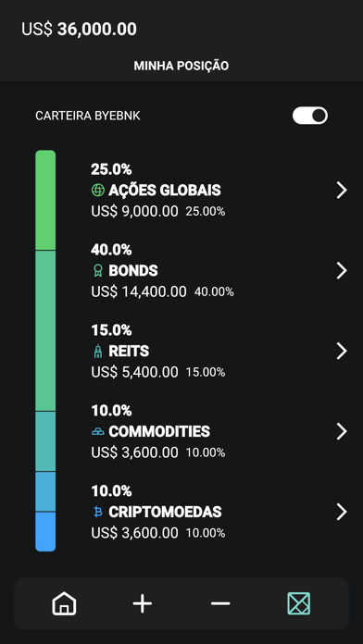Open Commodities details with its chevron
Viewport: 363px width, 644px height.
pos(342,432)
